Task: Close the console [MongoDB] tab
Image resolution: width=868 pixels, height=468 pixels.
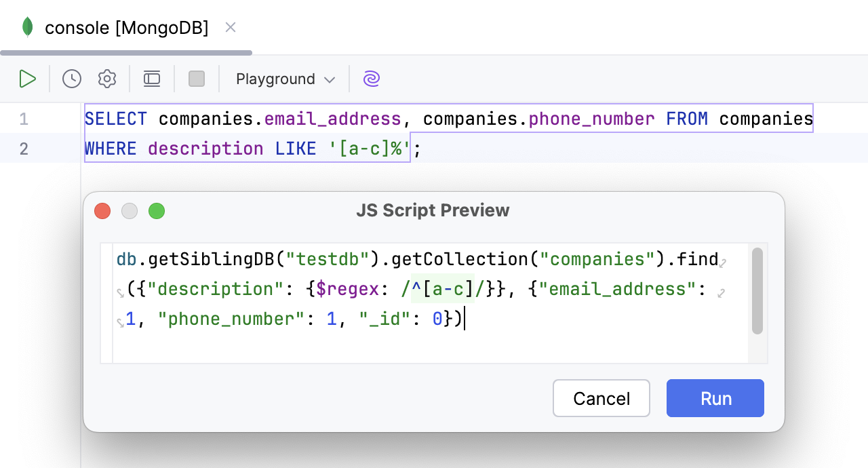Action: [x=230, y=27]
